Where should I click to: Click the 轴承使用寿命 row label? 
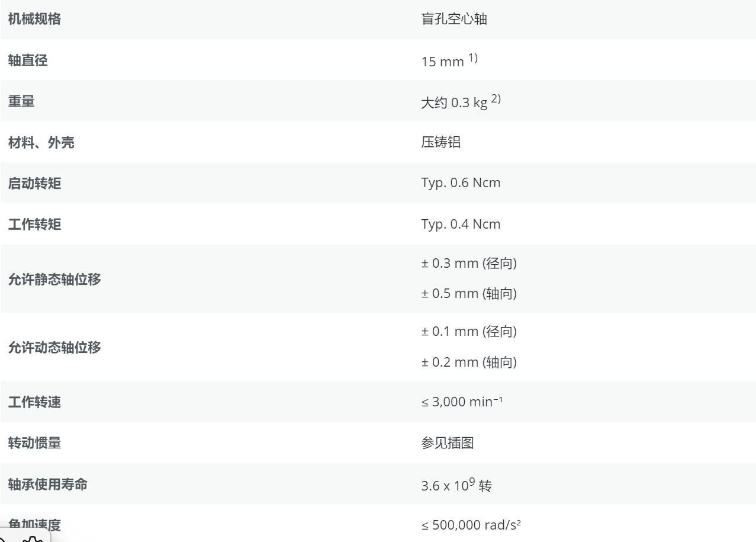(47, 484)
